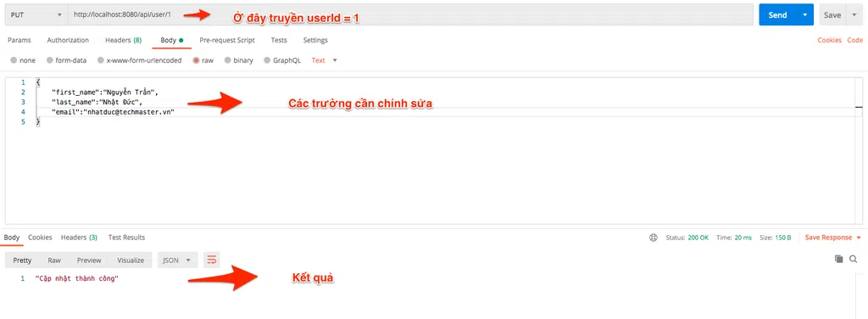Click the Status 200 OK indicator
This screenshot has height=319, width=868.
click(x=687, y=238)
